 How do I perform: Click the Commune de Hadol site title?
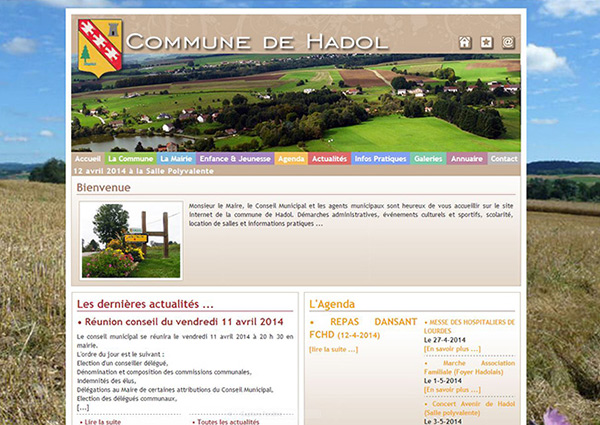257,42
